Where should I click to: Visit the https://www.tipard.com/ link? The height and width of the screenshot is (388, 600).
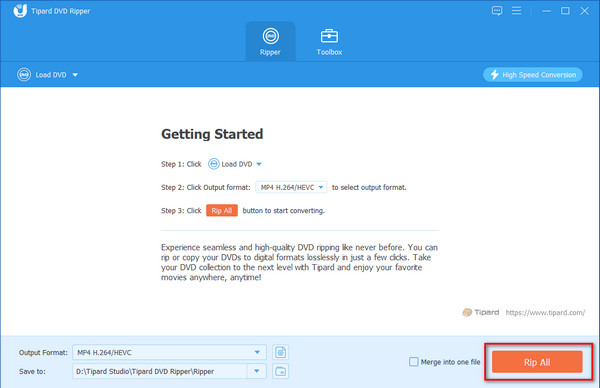point(545,313)
